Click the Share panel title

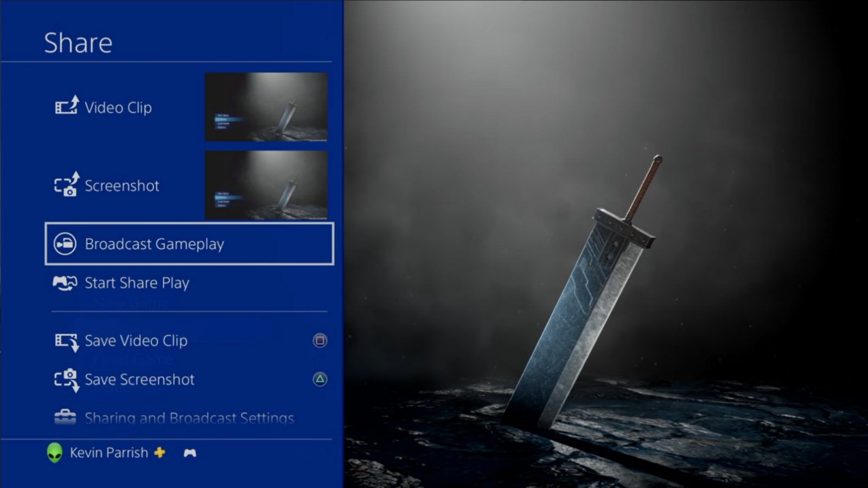coord(78,43)
